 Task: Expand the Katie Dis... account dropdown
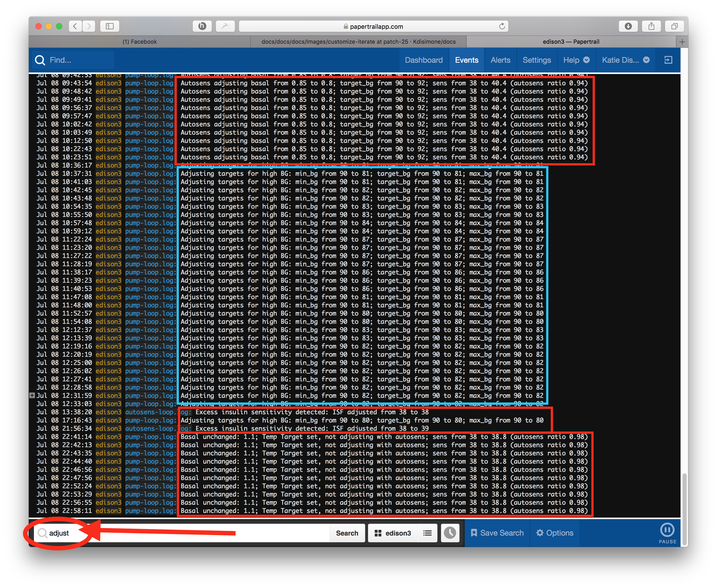[625, 60]
